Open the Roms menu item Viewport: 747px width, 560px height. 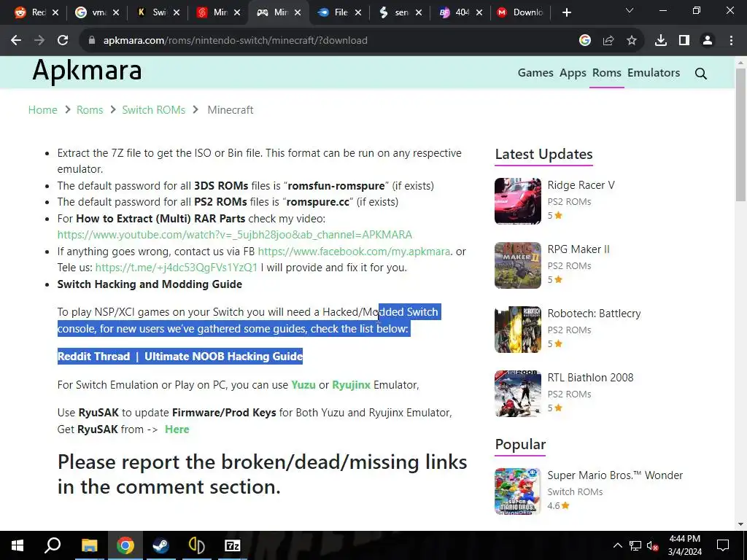[606, 73]
